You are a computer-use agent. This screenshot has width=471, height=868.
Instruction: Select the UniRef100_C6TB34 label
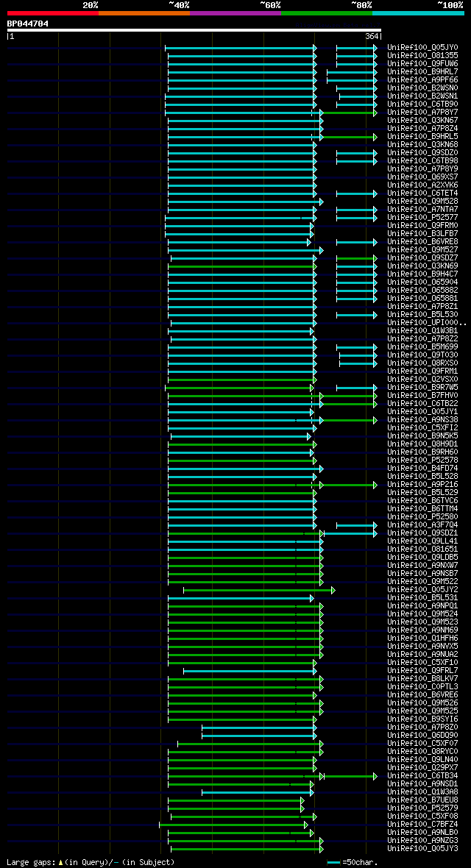coord(422,775)
